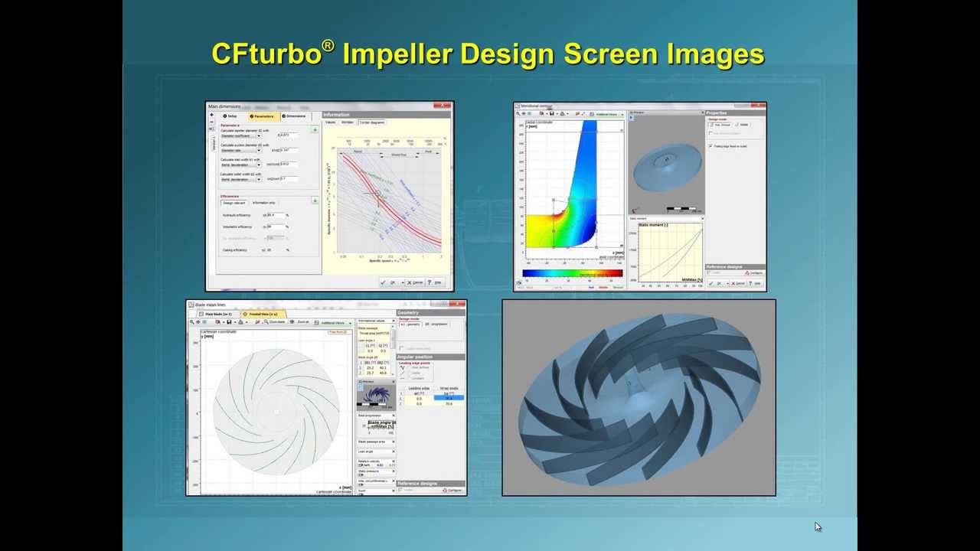Open the Parameters tab in Main dimensions
The height and width of the screenshot is (551, 980).
263,116
